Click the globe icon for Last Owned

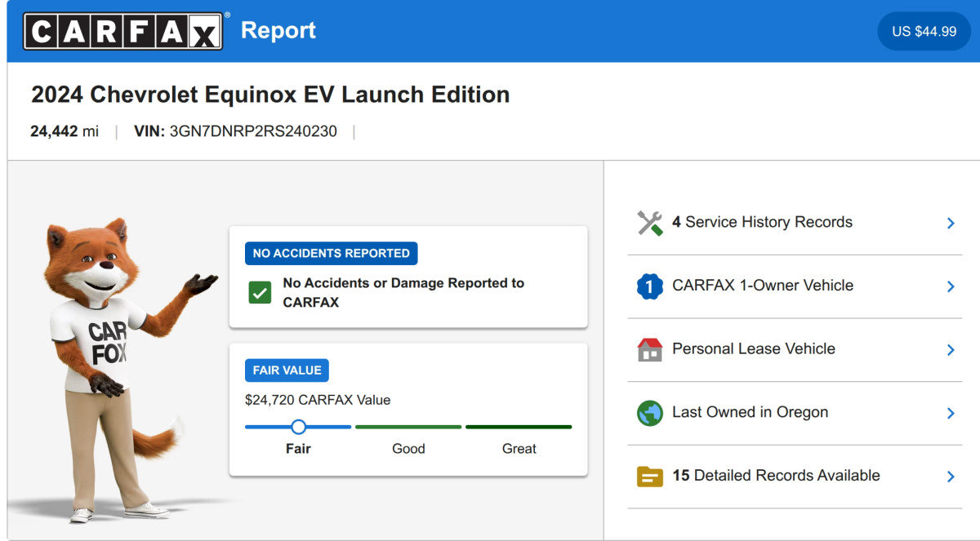649,413
